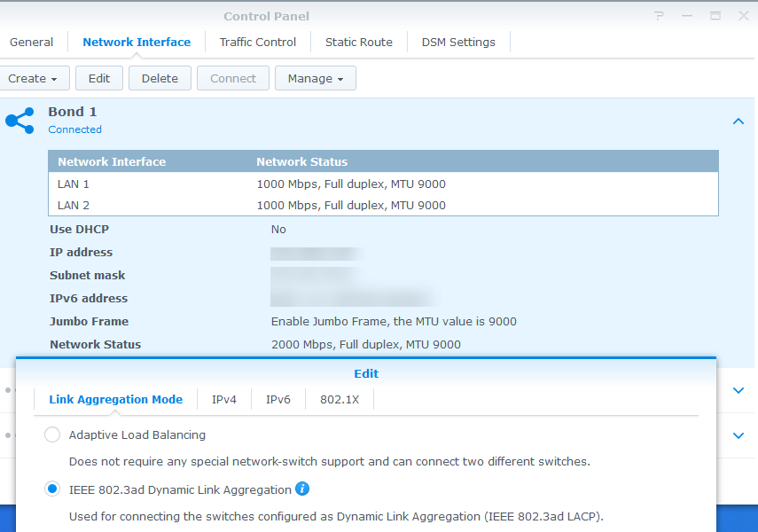Click the Delete button

click(x=160, y=78)
